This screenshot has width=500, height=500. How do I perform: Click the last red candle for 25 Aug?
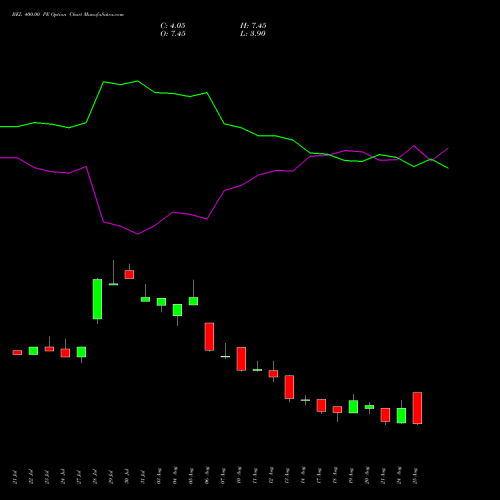(x=417, y=408)
